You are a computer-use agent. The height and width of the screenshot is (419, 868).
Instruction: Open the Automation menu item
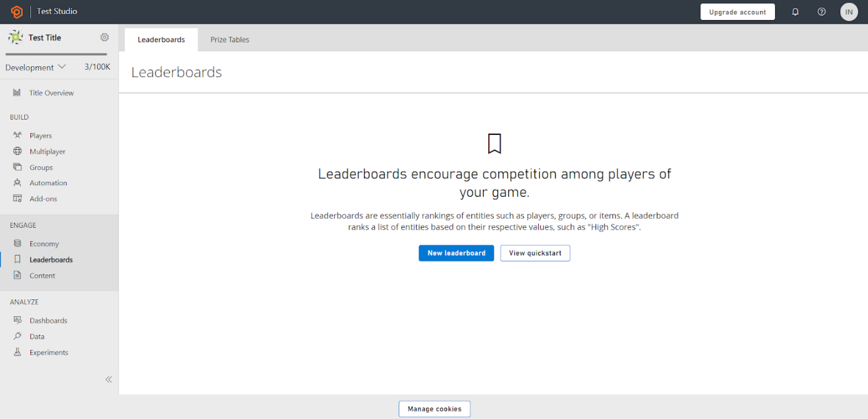click(x=49, y=183)
